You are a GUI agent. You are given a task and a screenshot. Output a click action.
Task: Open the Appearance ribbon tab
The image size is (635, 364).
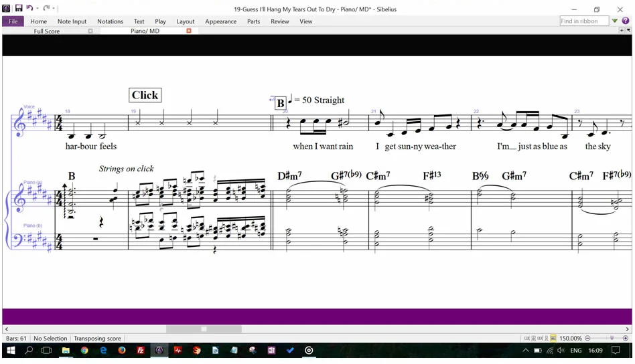(221, 21)
